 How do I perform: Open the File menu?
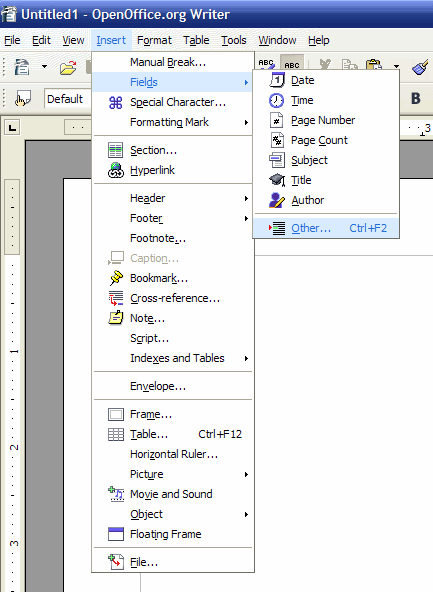[x=12, y=40]
